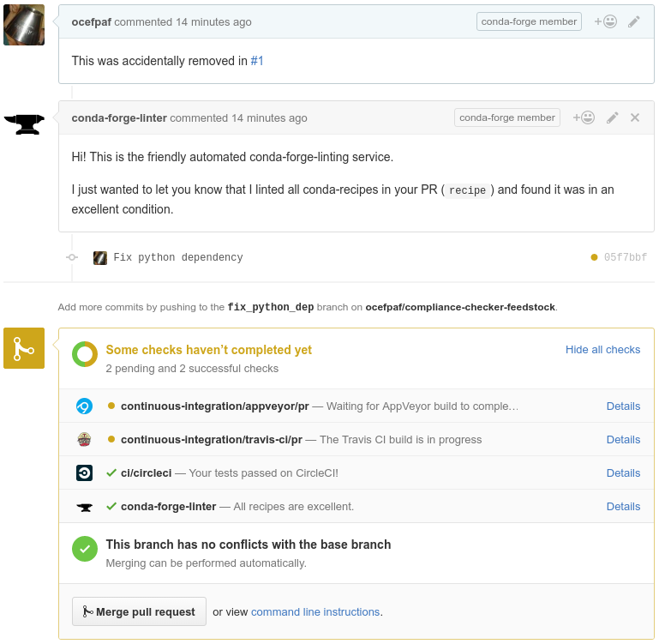The height and width of the screenshot is (644, 659).
Task: Click the CircleCI logo icon
Action: point(85,472)
